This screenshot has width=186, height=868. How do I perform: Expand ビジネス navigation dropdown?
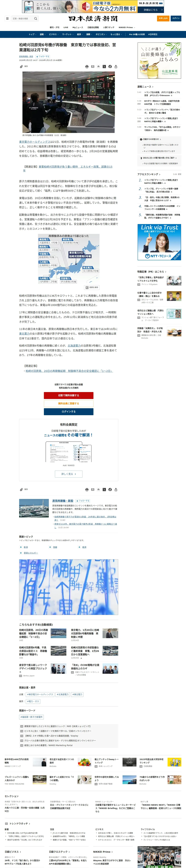click(x=54, y=34)
